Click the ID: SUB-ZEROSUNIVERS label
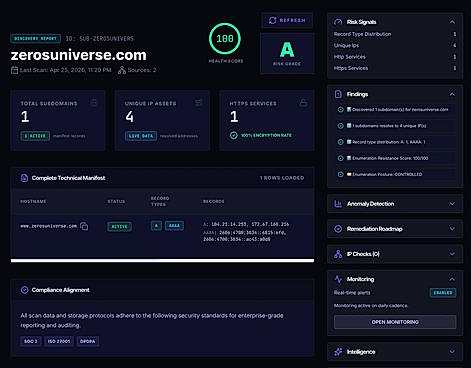This screenshot has height=368, width=471. click(100, 39)
